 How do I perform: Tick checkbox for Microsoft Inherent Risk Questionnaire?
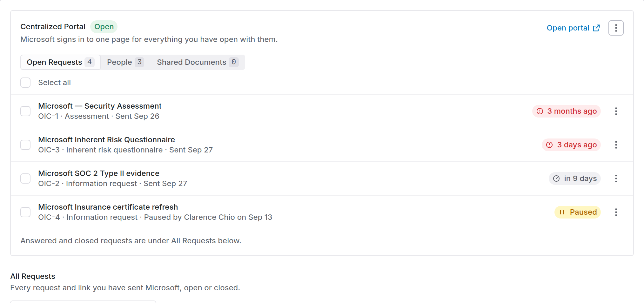[x=25, y=145]
